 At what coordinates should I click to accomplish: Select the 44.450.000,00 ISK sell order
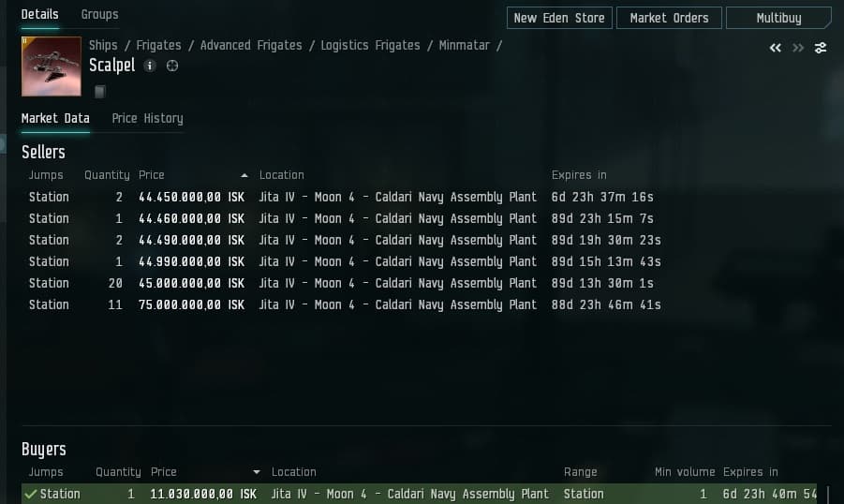pyautogui.click(x=191, y=197)
